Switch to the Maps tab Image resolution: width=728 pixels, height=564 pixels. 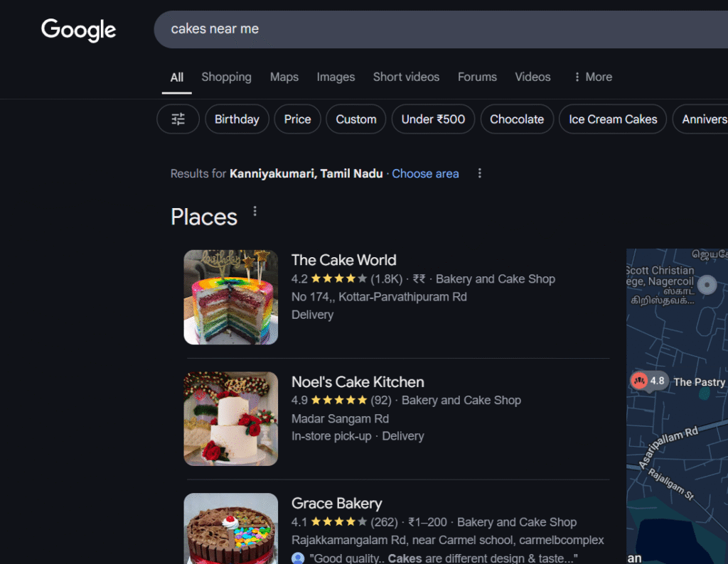click(284, 77)
